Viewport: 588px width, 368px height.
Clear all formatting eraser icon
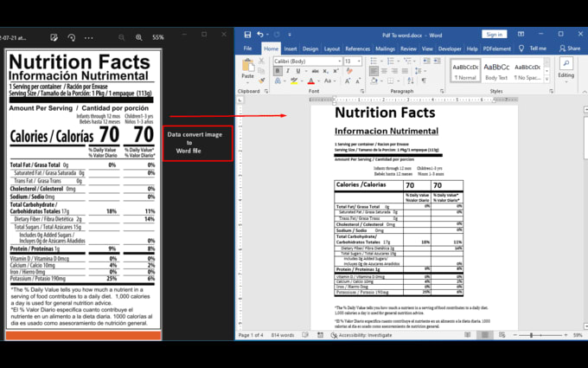pyautogui.click(x=349, y=71)
